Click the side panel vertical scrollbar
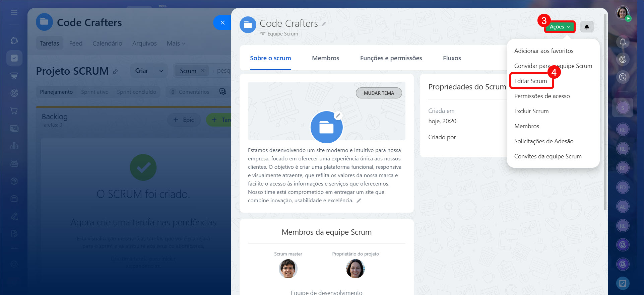644x295 pixels. click(x=605, y=112)
